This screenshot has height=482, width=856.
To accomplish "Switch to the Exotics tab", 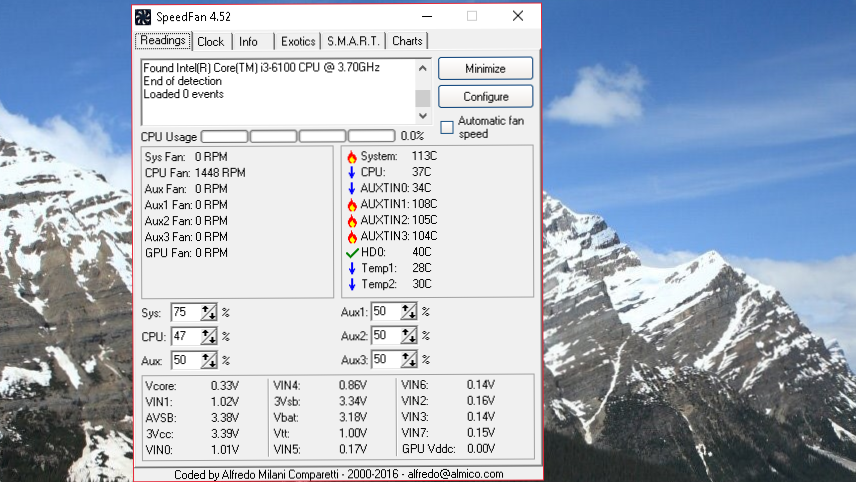I will pos(298,41).
